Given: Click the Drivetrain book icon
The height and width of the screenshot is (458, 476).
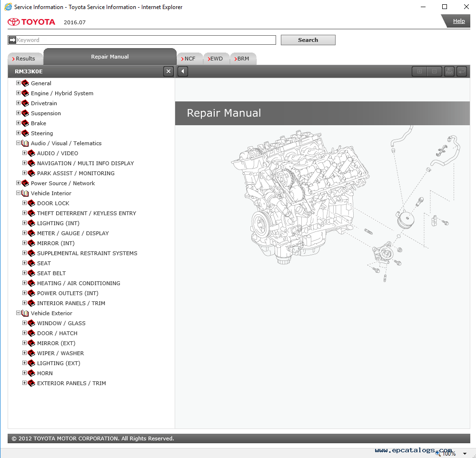Looking at the screenshot, I should [25, 103].
